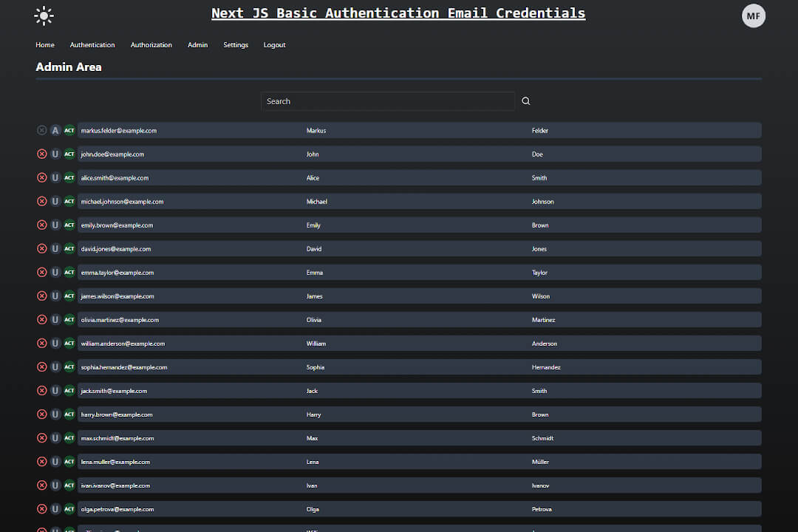Delete user max.schmidt@example.com
Screen dimensions: 798x532
click(41, 438)
